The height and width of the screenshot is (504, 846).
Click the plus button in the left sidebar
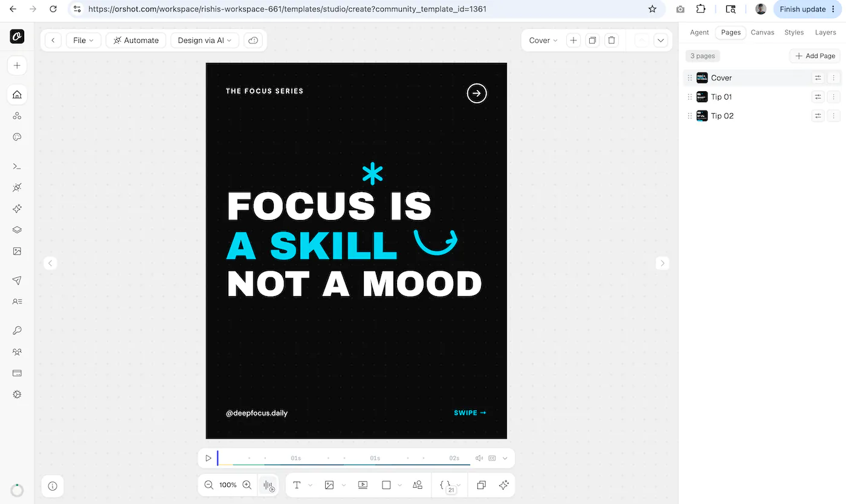point(17,65)
